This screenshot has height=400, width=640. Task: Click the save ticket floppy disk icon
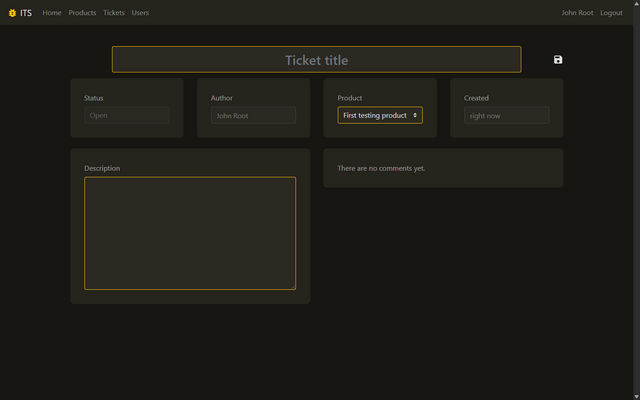(558, 60)
